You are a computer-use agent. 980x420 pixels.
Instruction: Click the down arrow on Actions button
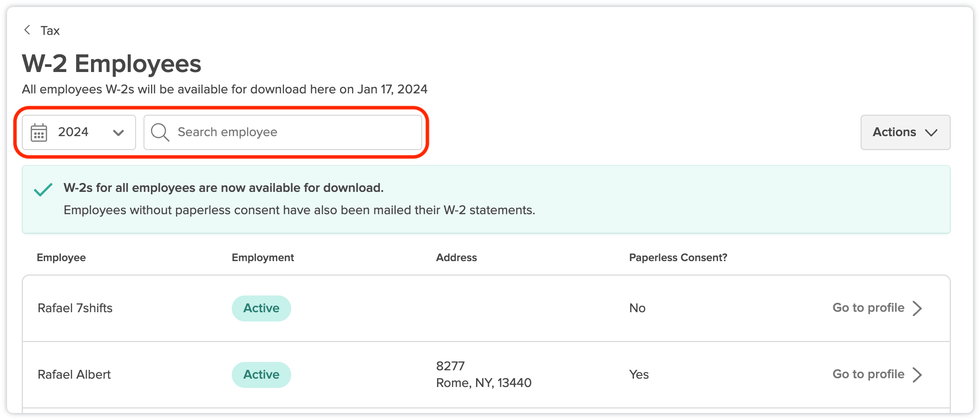(931, 133)
